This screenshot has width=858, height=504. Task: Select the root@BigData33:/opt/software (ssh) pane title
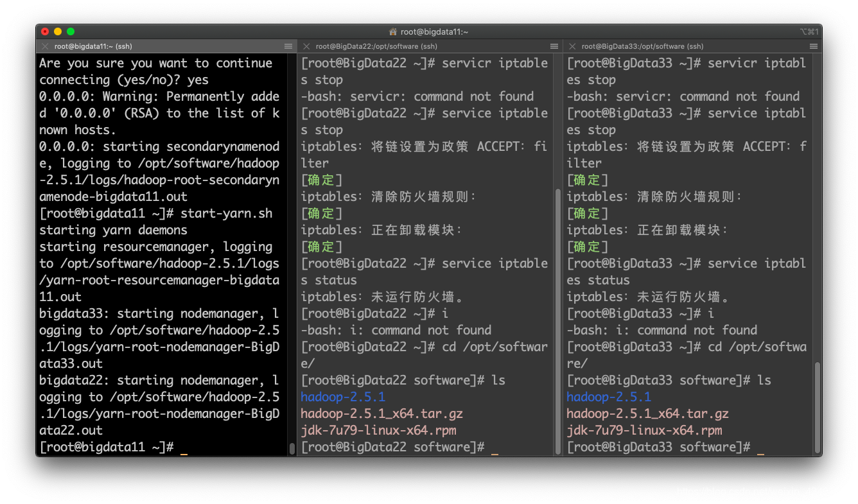(643, 46)
